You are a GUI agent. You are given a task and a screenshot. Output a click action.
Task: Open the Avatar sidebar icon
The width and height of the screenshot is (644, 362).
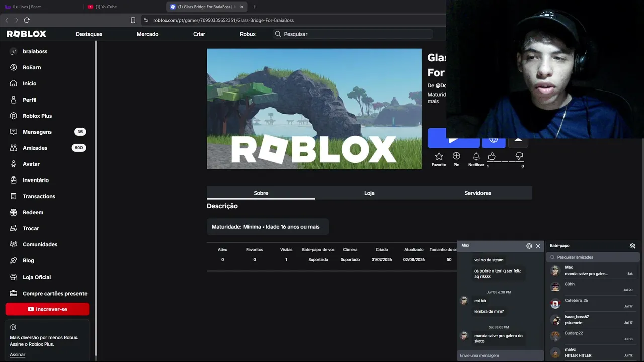[x=14, y=164]
